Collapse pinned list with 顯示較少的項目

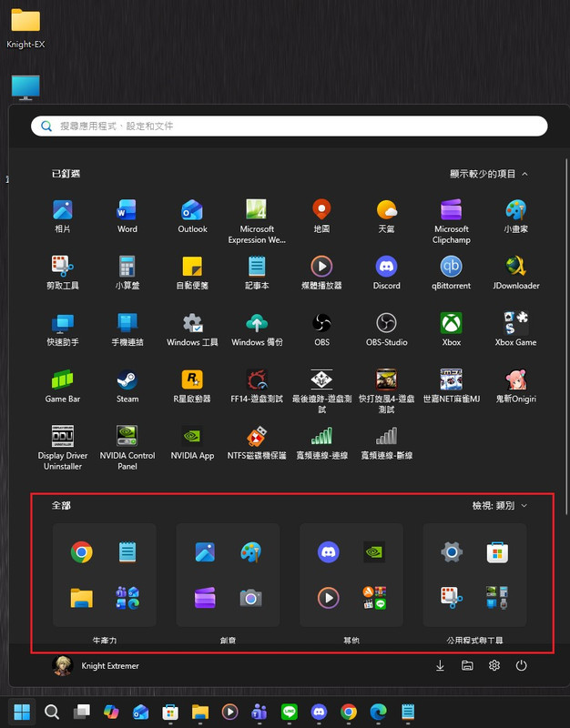point(489,174)
